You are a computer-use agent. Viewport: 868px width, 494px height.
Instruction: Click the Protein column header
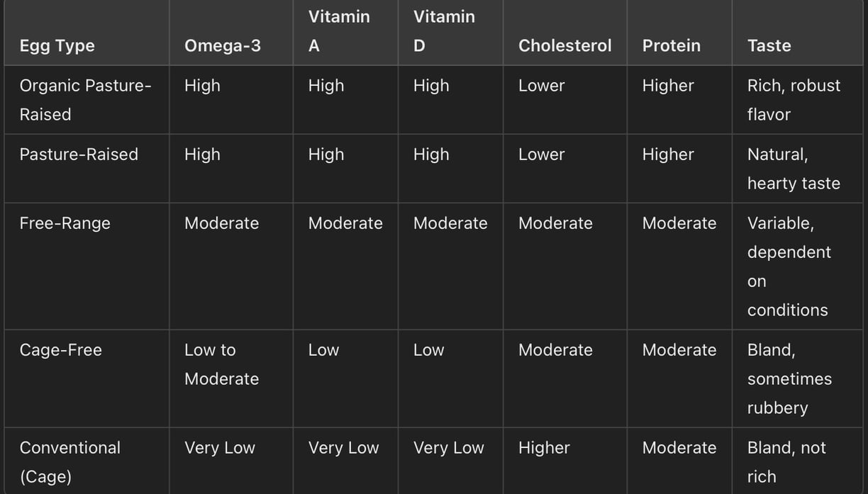[x=671, y=45]
